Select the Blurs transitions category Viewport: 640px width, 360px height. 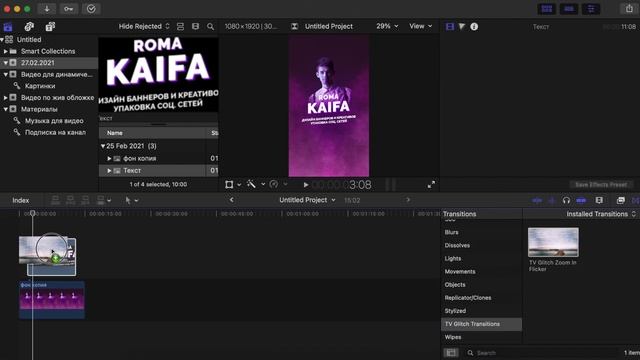[451, 232]
